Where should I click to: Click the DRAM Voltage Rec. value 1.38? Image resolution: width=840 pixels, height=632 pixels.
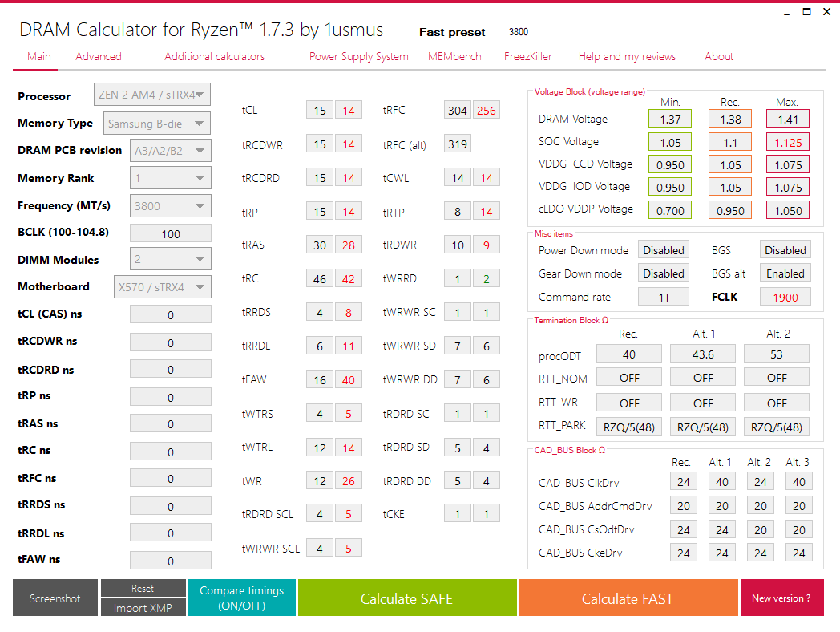[730, 119]
